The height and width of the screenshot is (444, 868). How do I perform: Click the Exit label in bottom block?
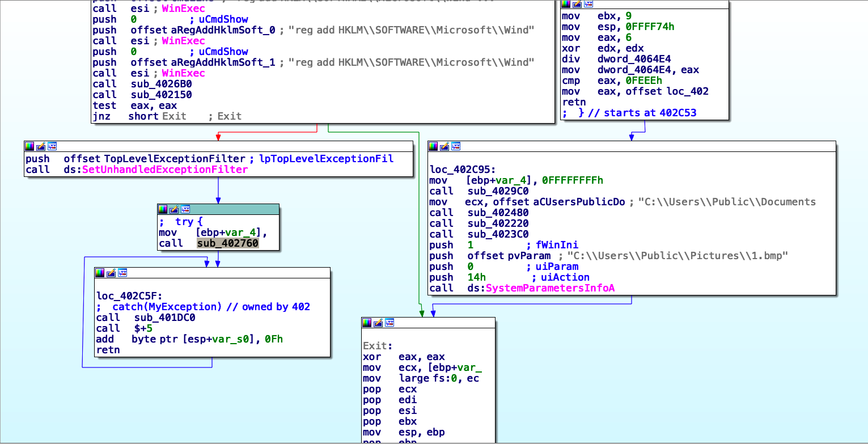pyautogui.click(x=376, y=346)
